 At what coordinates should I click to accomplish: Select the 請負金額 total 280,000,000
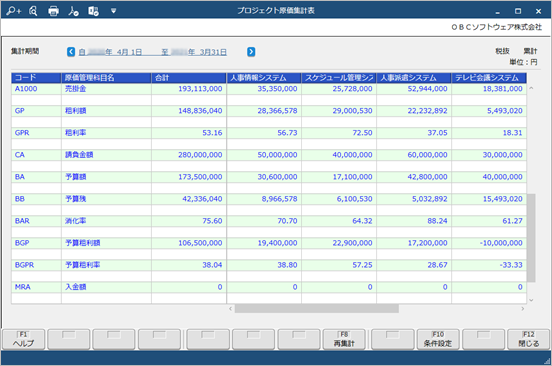tap(189, 155)
